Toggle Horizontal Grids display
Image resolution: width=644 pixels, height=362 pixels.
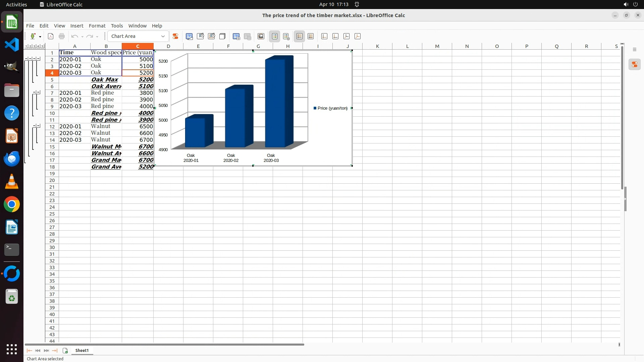pos(299,36)
